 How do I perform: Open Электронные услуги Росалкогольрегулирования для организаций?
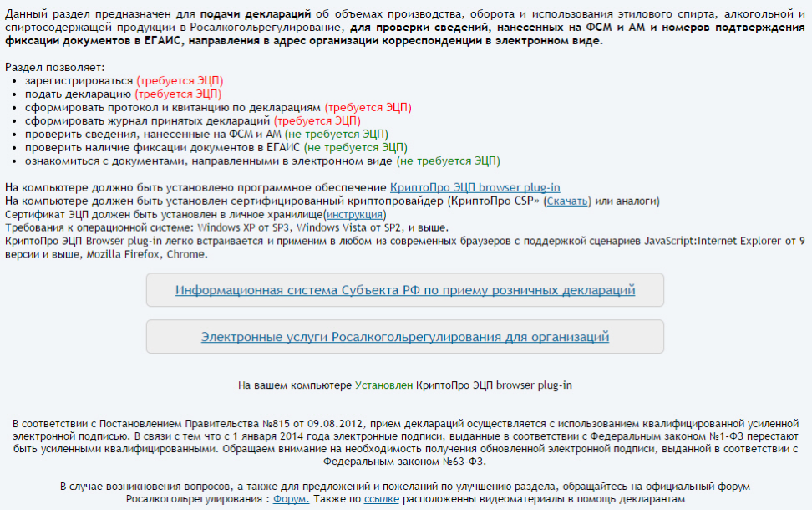click(404, 337)
